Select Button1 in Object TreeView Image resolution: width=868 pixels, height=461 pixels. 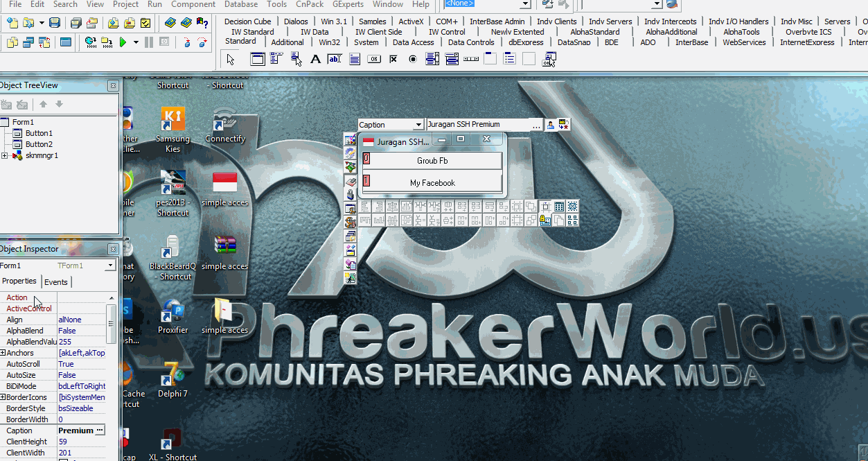point(39,133)
